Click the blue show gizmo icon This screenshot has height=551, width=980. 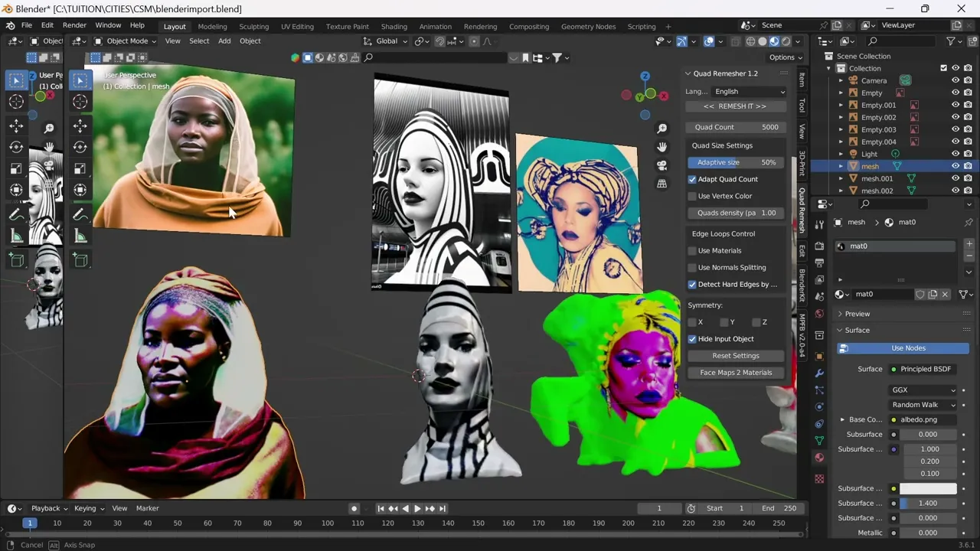681,41
